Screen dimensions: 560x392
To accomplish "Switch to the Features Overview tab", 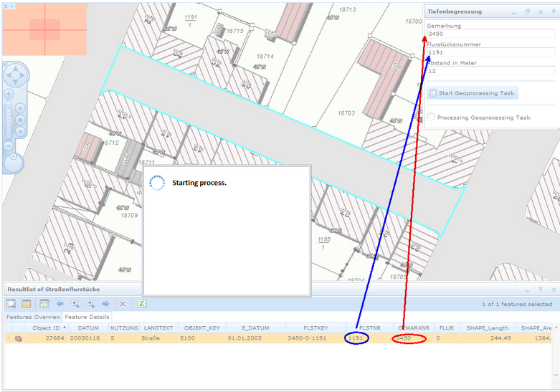I will click(34, 317).
